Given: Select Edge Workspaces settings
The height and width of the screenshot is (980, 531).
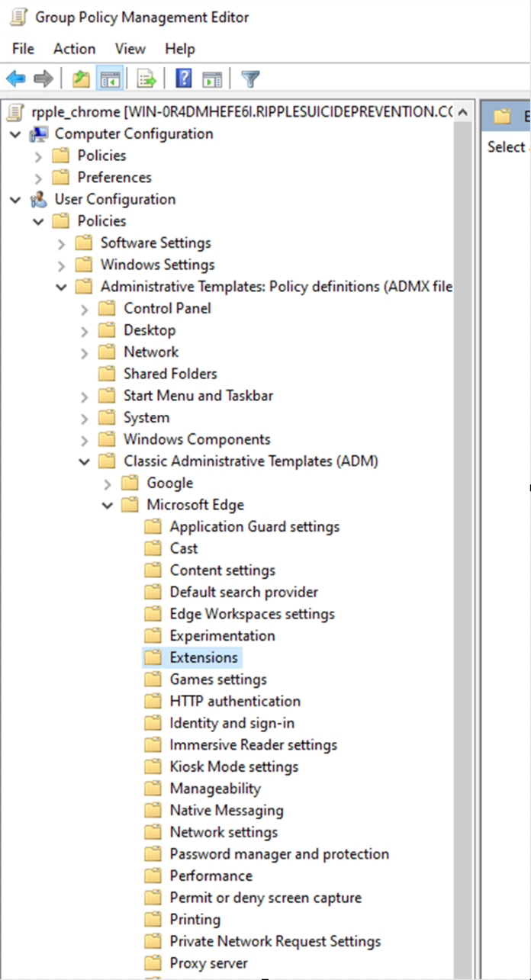Looking at the screenshot, I should pyautogui.click(x=253, y=614).
